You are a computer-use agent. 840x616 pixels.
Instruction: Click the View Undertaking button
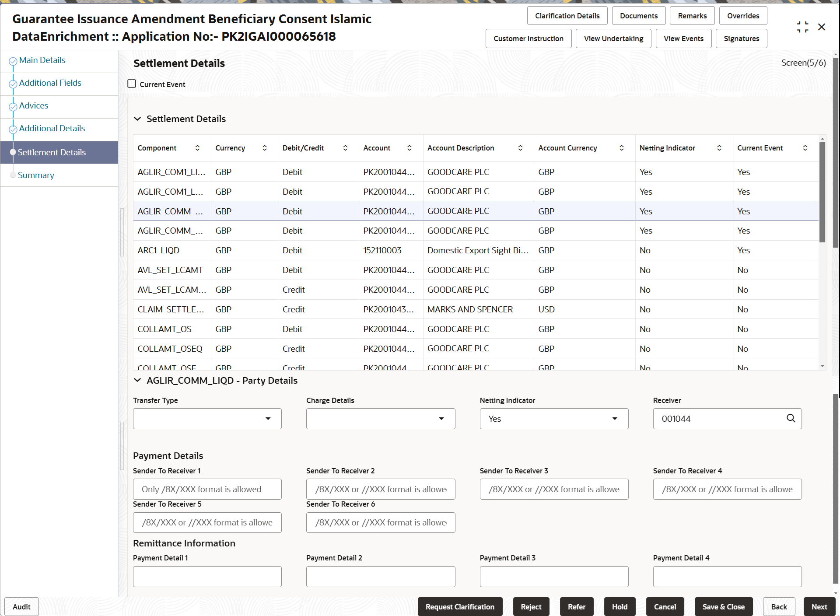pyautogui.click(x=613, y=38)
